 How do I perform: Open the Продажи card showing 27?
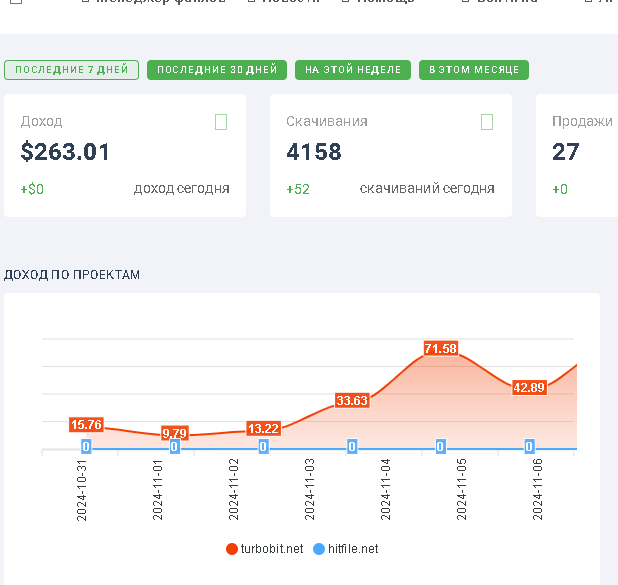click(577, 155)
